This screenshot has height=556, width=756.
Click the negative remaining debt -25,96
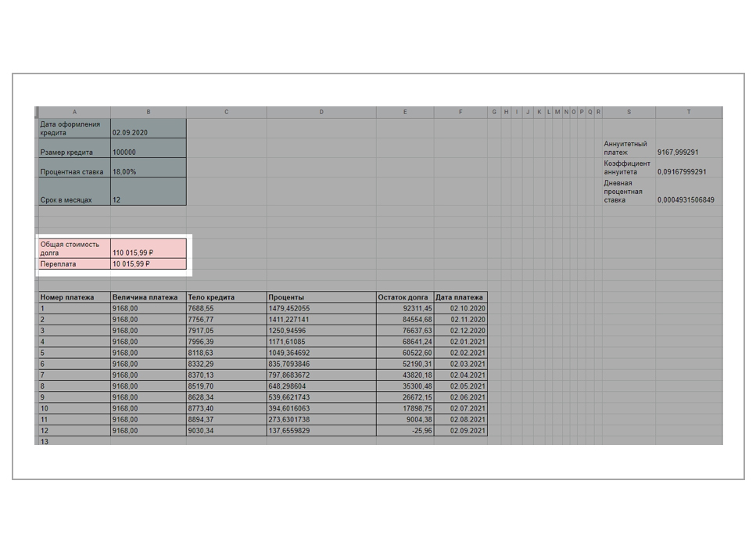(x=405, y=430)
